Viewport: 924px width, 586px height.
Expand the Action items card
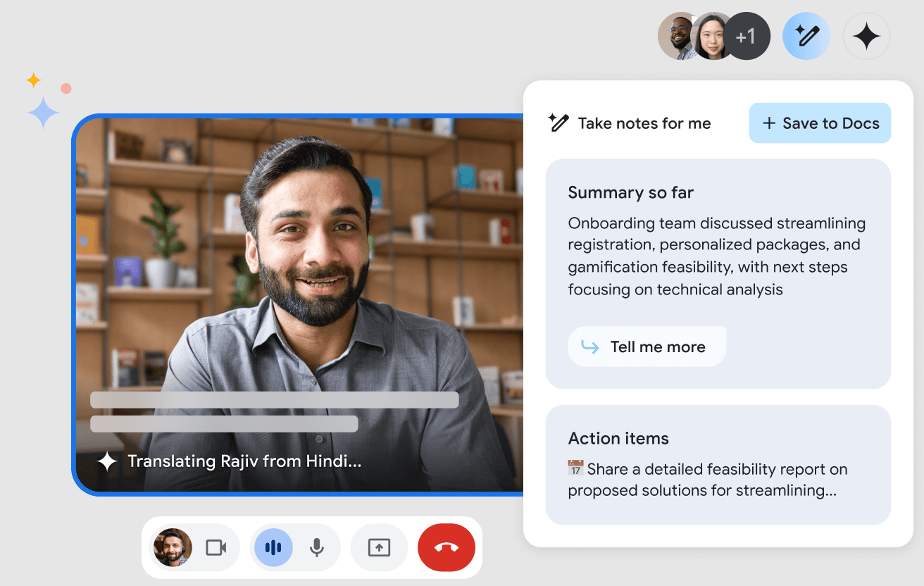618,438
